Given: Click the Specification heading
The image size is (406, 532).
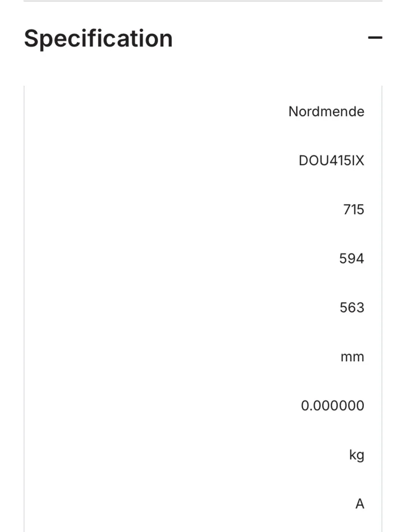Looking at the screenshot, I should (x=98, y=39).
